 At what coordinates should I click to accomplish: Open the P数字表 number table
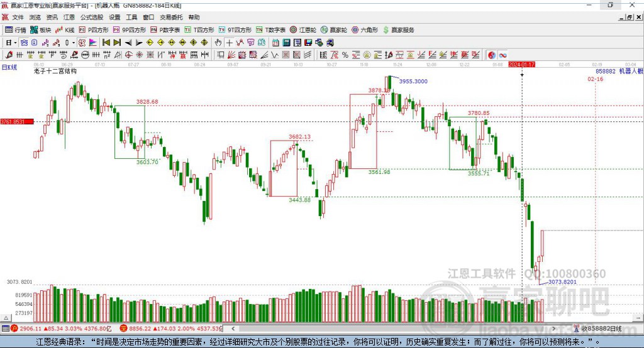tap(165, 30)
